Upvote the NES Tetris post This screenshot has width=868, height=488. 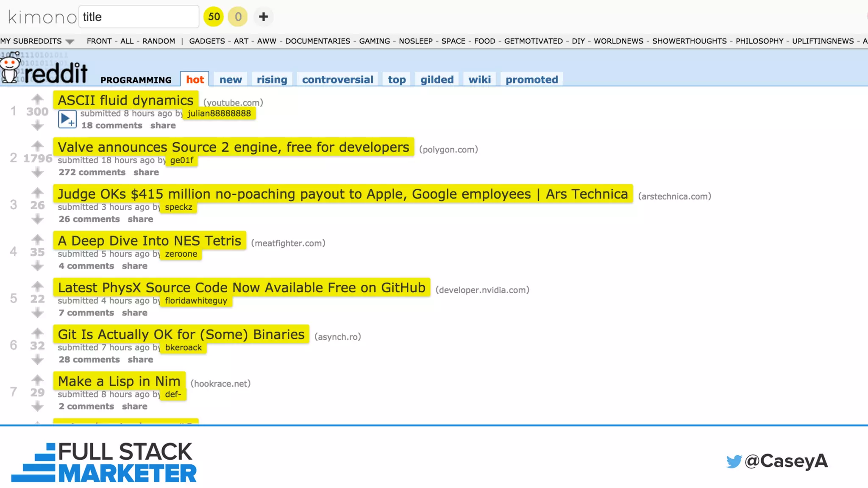pos(37,239)
